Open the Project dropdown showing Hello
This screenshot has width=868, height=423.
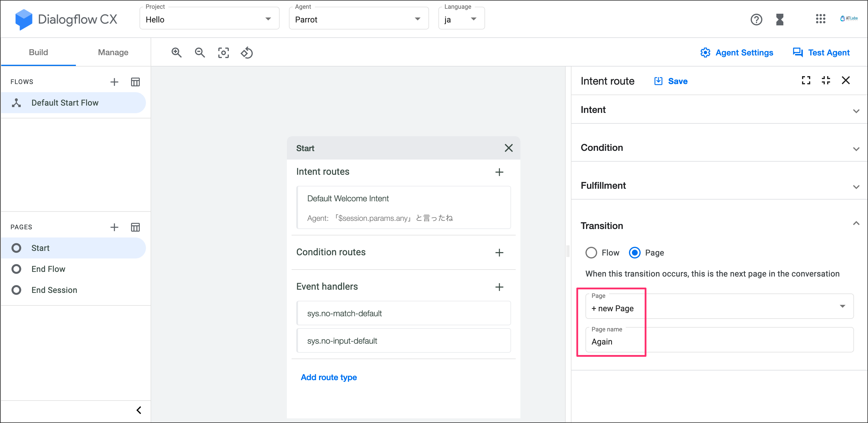click(209, 19)
